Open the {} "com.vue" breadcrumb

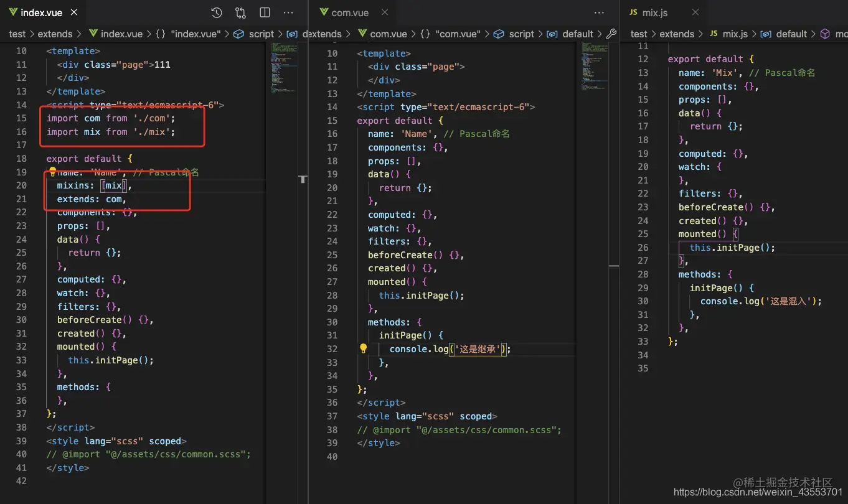[x=450, y=34]
